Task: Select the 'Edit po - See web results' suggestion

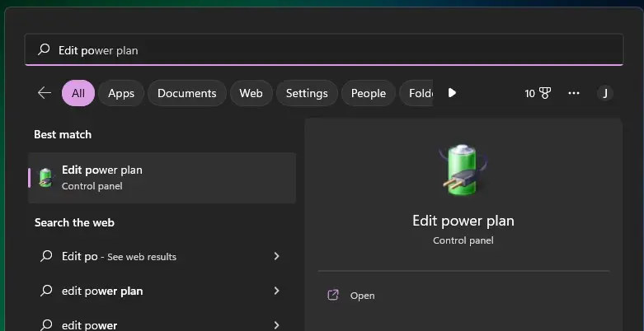Action: coord(162,256)
